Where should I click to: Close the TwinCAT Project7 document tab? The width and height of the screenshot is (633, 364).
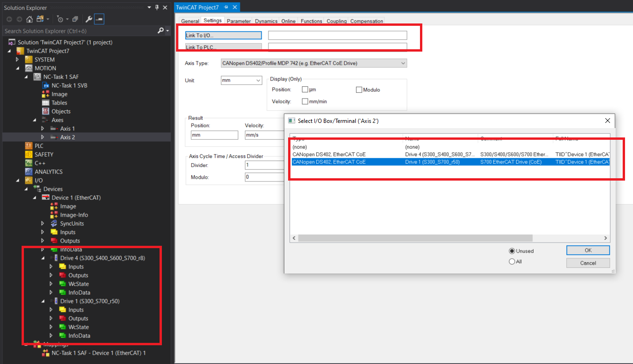(x=234, y=8)
